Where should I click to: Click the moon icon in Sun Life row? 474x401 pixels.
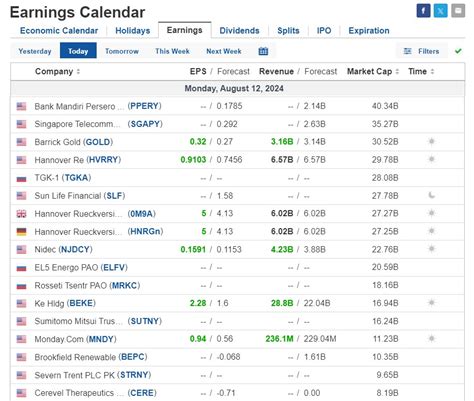[431, 195]
